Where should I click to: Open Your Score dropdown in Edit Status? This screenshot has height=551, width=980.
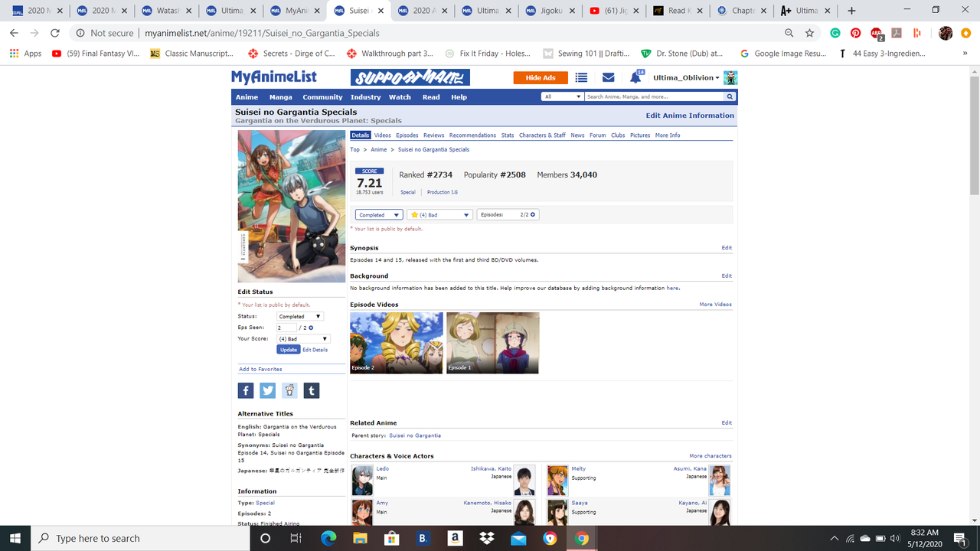[x=303, y=338]
